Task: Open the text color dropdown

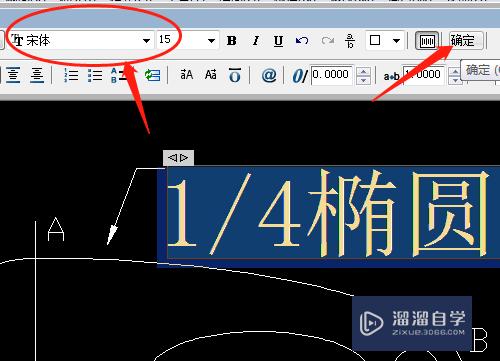Action: click(396, 41)
